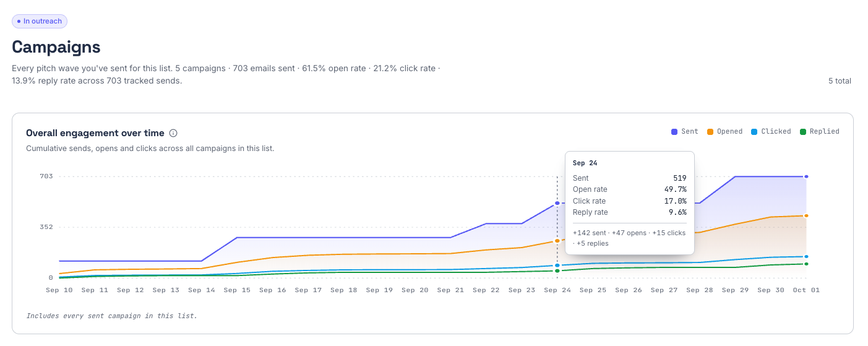Toggle the Replied series in chart legend
This screenshot has height=346, width=868.
click(820, 131)
